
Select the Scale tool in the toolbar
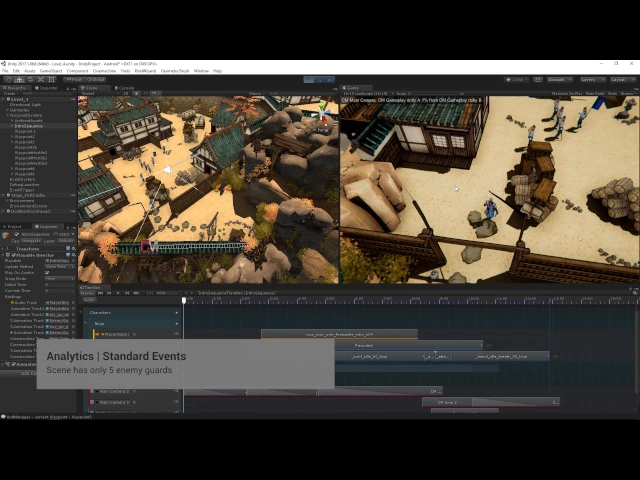tap(40, 80)
